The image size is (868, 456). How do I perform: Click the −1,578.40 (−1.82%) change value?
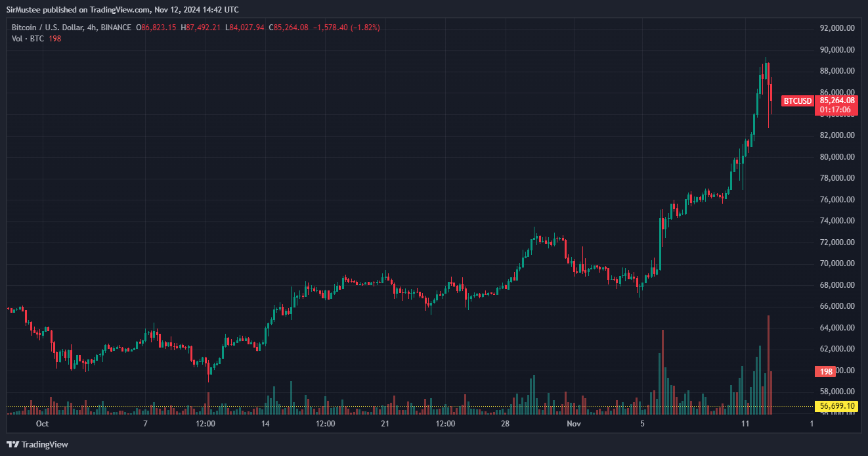point(347,28)
